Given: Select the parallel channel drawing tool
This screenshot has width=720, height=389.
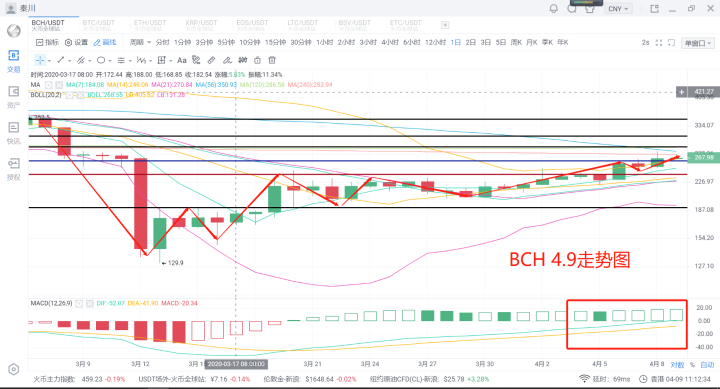Looking at the screenshot, I should tap(81, 60).
